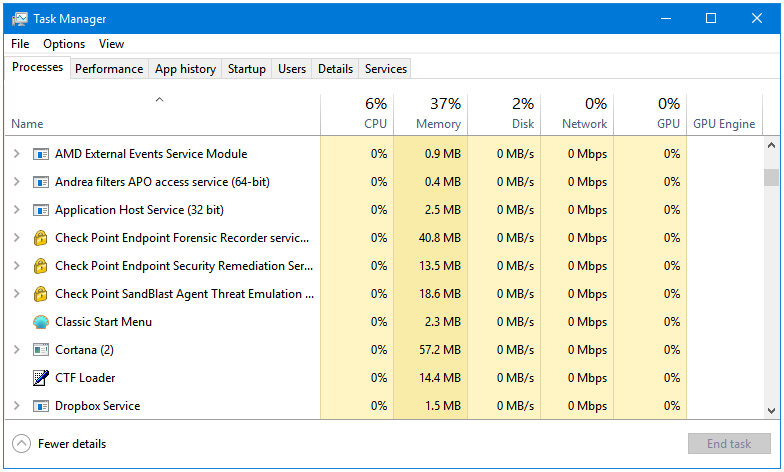The height and width of the screenshot is (472, 784).
Task: Open the Options menu
Action: point(64,44)
